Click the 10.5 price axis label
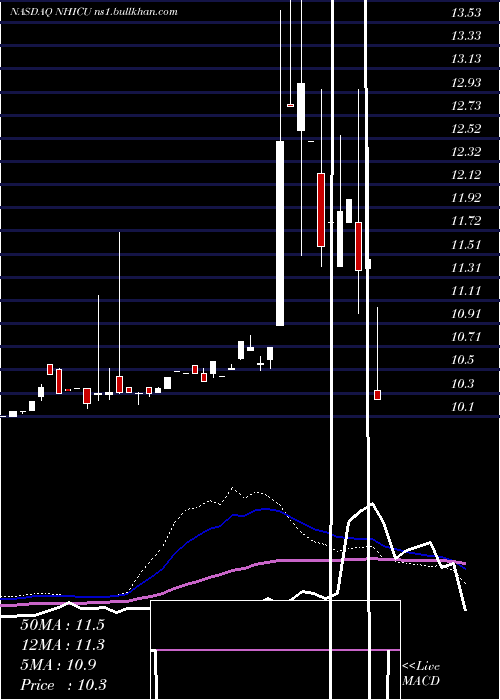 click(463, 360)
